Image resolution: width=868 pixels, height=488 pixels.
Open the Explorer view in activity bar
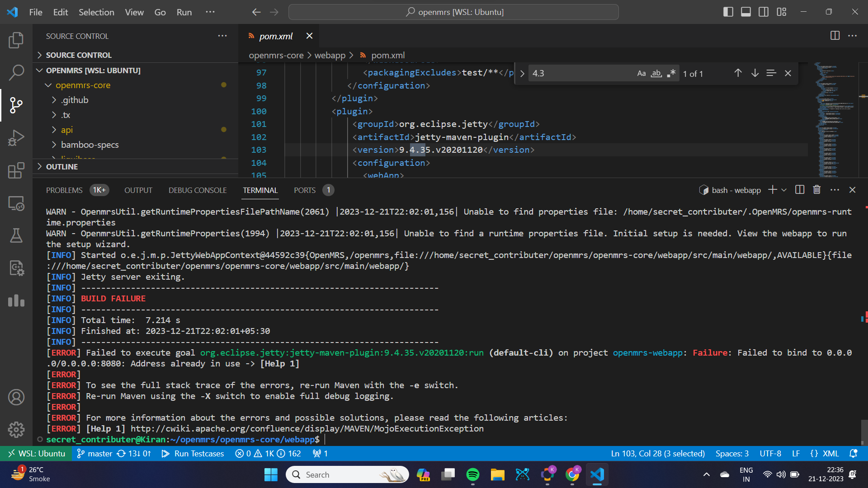click(16, 40)
